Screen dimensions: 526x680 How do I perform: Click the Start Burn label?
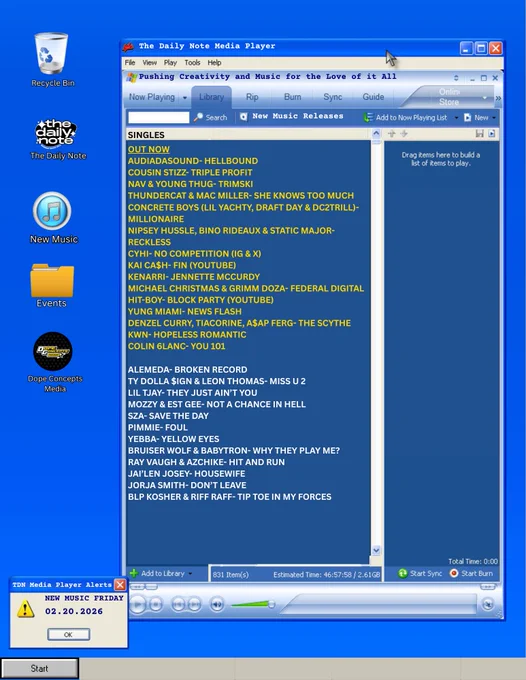(477, 573)
